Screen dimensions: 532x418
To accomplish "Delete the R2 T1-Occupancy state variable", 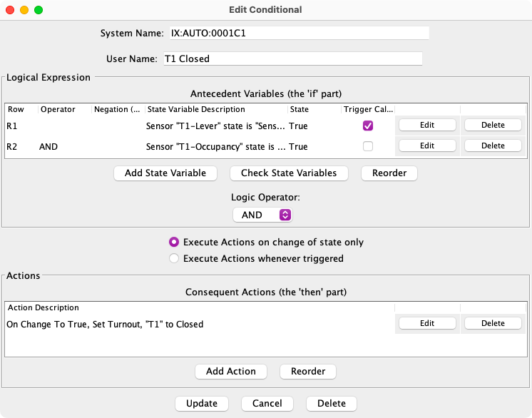I will point(493,146).
